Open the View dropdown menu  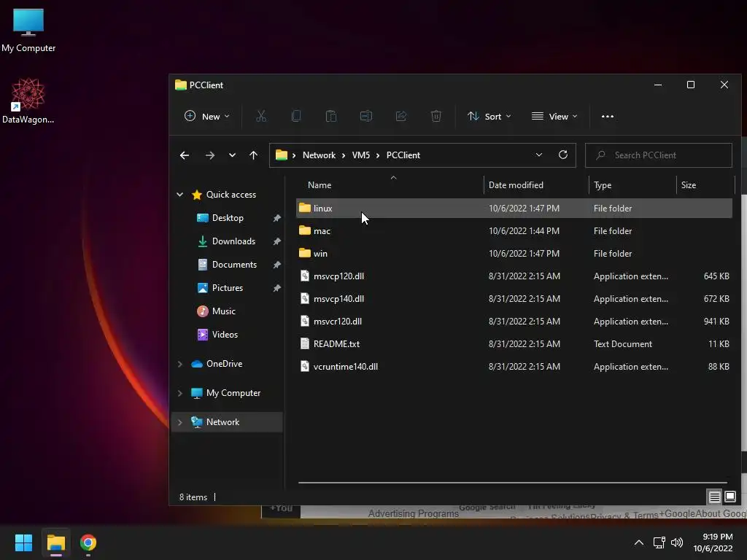554,116
